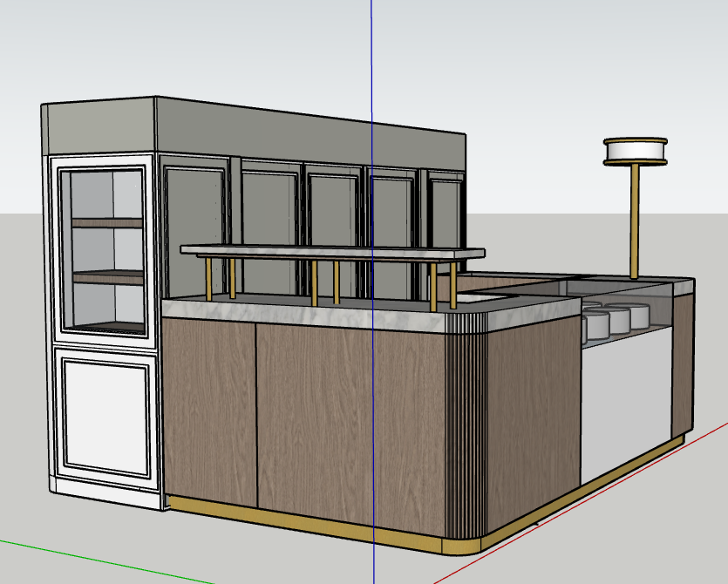728x584 pixels.
Task: Click the glass display cabinet door with shelves
Action: (x=103, y=251)
